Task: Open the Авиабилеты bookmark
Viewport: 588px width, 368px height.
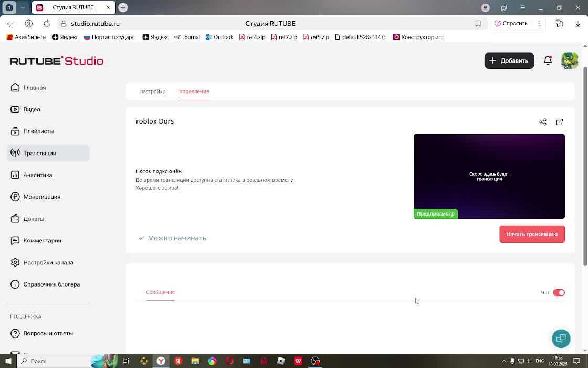Action: (x=26, y=37)
